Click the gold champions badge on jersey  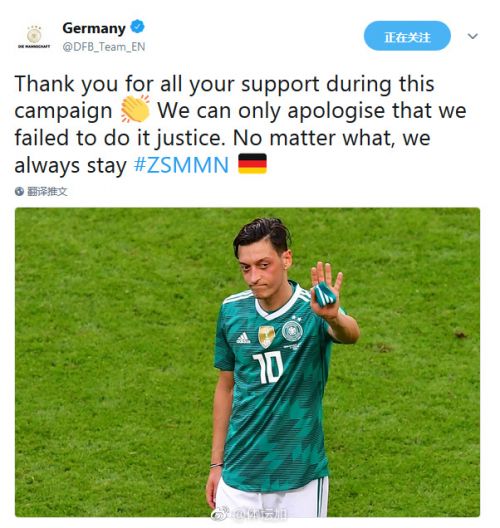point(267,336)
